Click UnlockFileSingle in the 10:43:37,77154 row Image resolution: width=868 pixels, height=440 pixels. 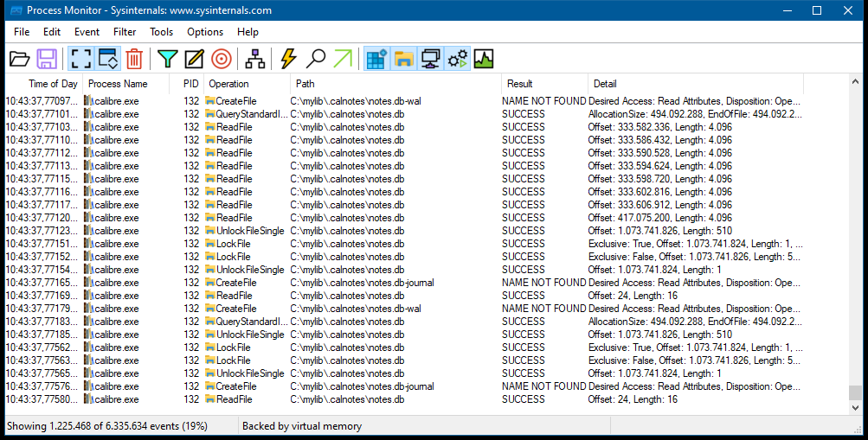pyautogui.click(x=250, y=270)
